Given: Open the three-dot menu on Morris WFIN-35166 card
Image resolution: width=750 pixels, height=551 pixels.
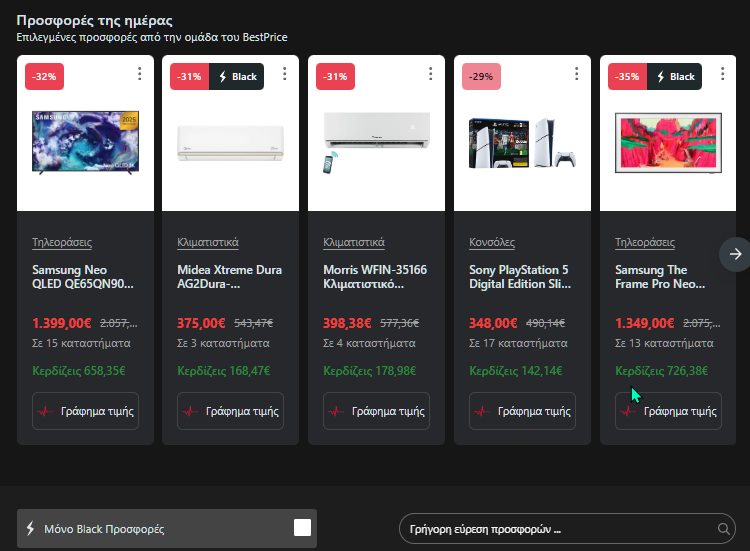Looking at the screenshot, I should (430, 74).
